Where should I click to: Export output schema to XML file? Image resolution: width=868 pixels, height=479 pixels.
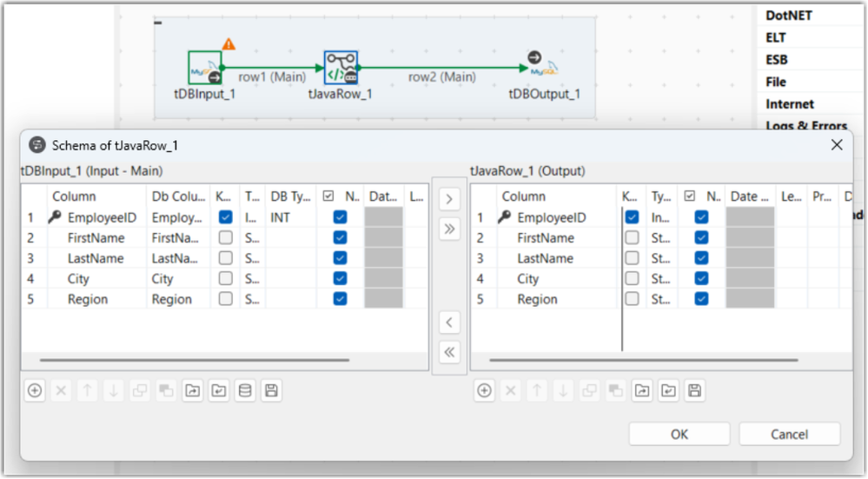[642, 391]
